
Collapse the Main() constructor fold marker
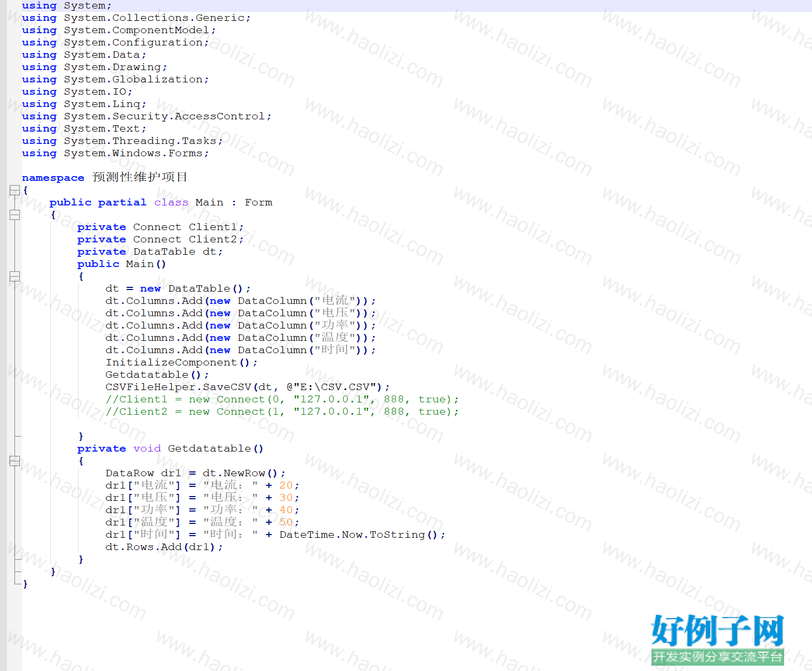[x=14, y=276]
